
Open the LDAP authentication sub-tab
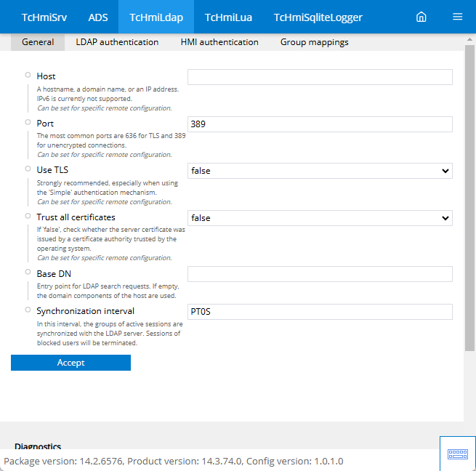[117, 42]
